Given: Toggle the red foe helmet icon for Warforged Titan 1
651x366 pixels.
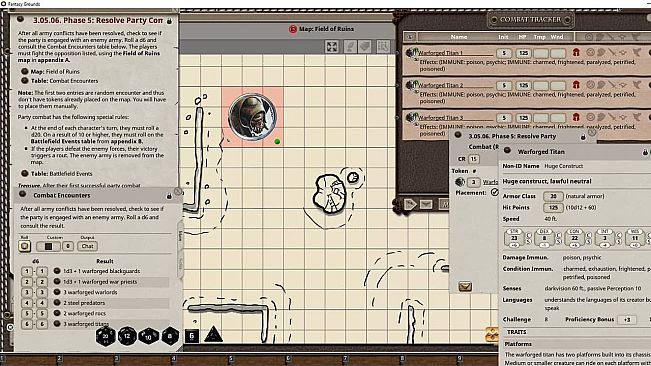Looking at the screenshot, I should (576, 53).
